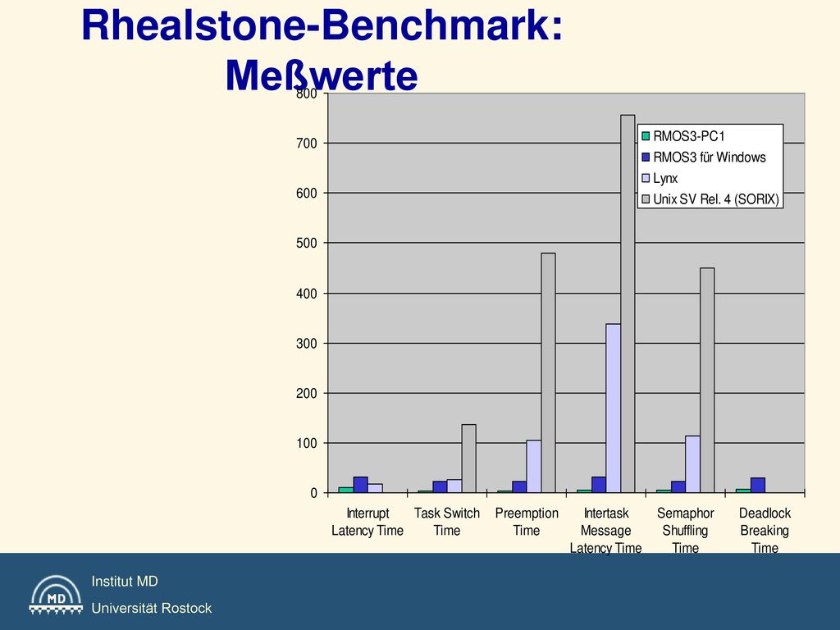The height and width of the screenshot is (630, 840).
Task: Click the y-axis value 500
Action: pos(307,243)
